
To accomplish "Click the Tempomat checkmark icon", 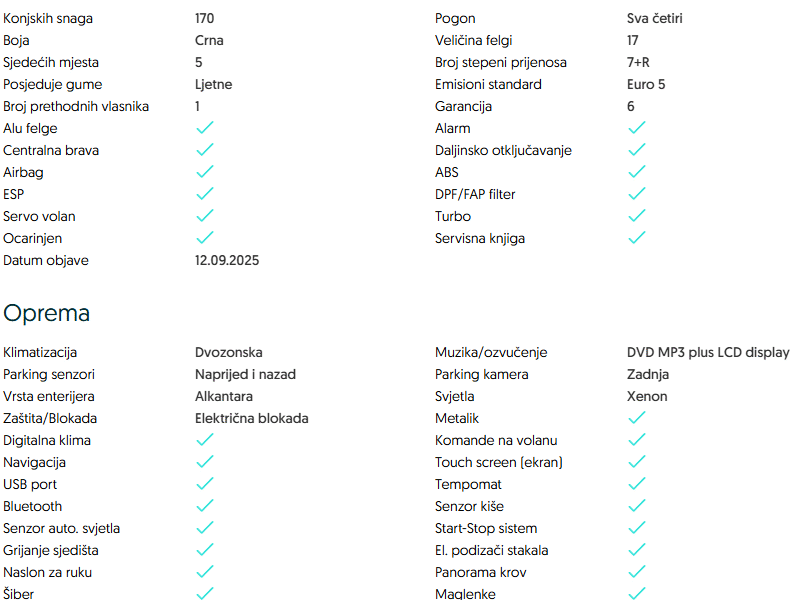I will 637,484.
